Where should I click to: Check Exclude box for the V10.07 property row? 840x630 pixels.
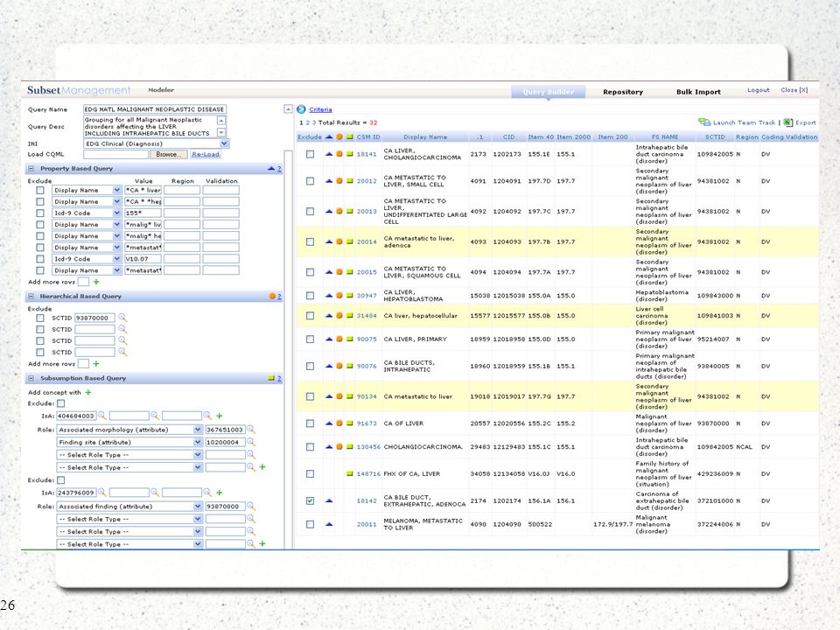click(40, 259)
